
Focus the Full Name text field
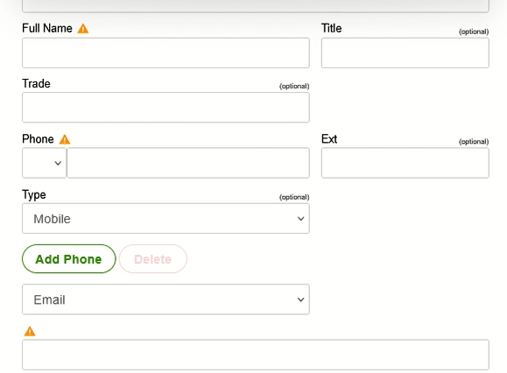click(166, 53)
